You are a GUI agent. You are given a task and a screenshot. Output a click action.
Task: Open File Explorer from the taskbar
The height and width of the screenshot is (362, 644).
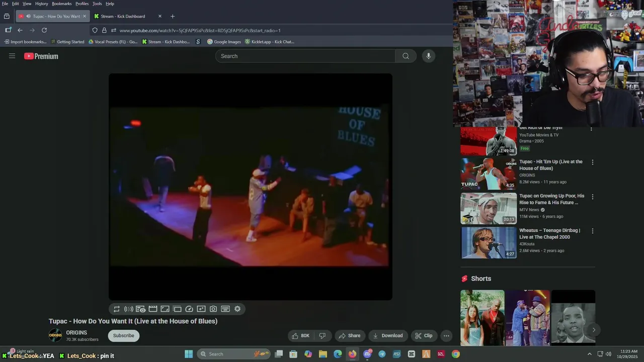[323, 354]
